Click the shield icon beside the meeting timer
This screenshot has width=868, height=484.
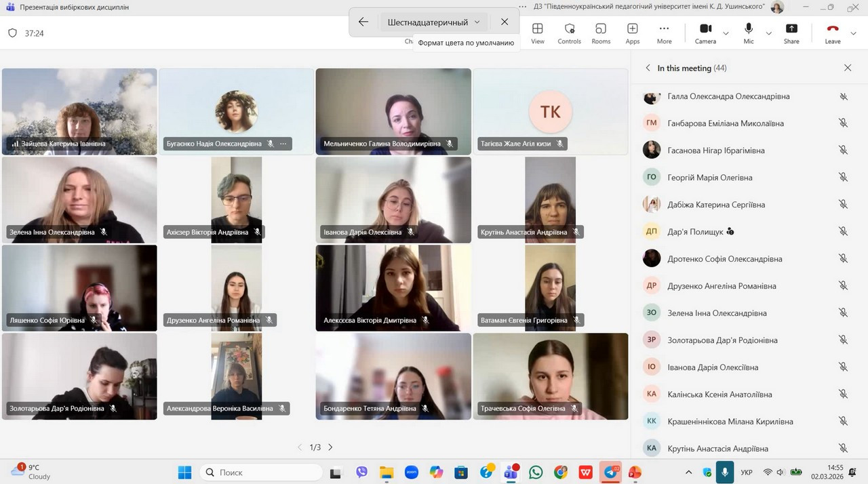click(x=12, y=33)
